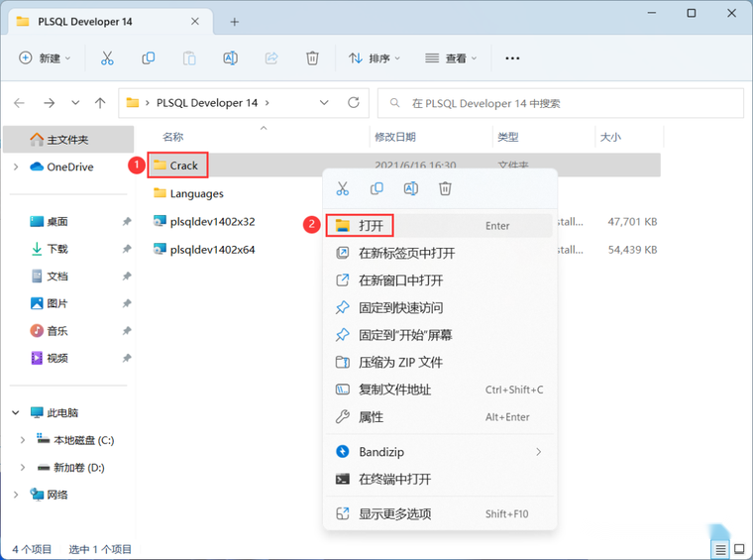The width and height of the screenshot is (753, 560).
Task: Open the 查看 (View) dropdown
Action: point(451,58)
